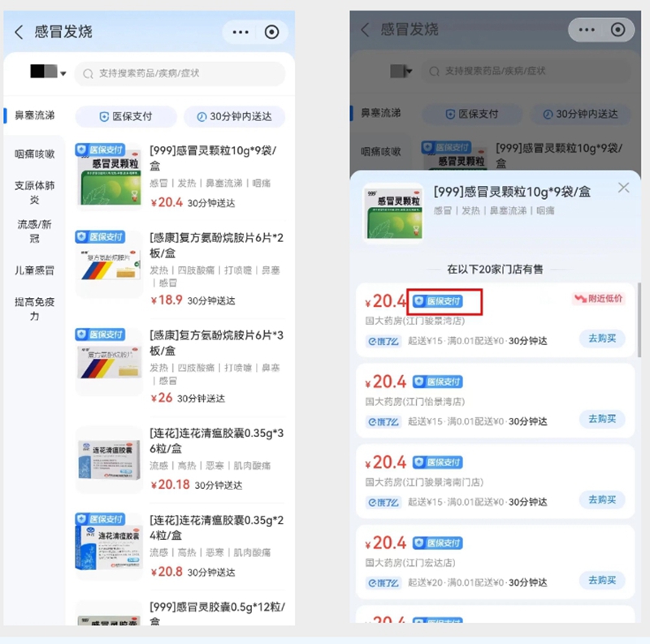Tap 饿了么 logo on 怡景湾店 card
Image resolution: width=650 pixels, height=644 pixels.
click(x=383, y=422)
